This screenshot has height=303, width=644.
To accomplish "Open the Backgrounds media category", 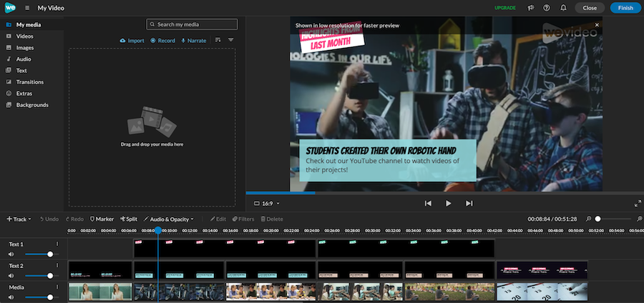I will 32,105.
